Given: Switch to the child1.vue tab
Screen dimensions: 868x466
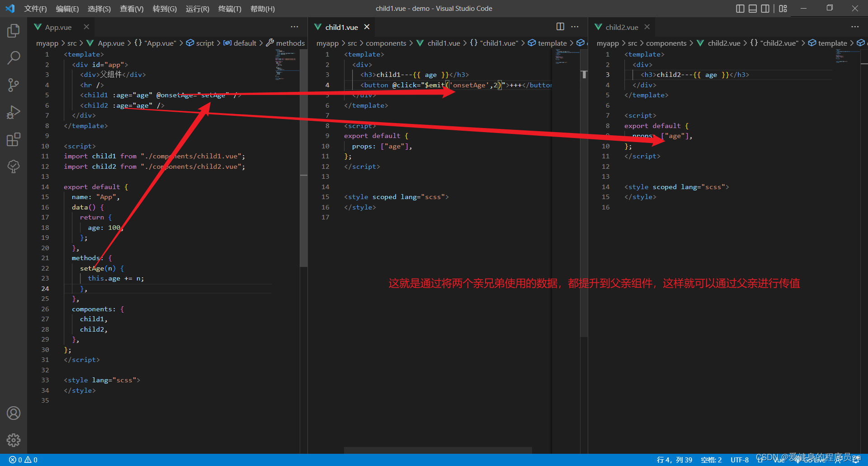Looking at the screenshot, I should (x=341, y=27).
